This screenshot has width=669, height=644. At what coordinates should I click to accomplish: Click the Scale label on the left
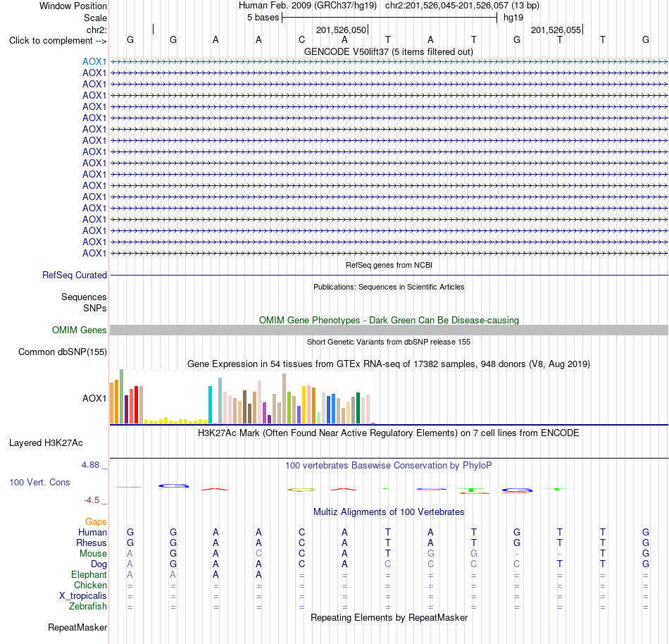click(95, 18)
